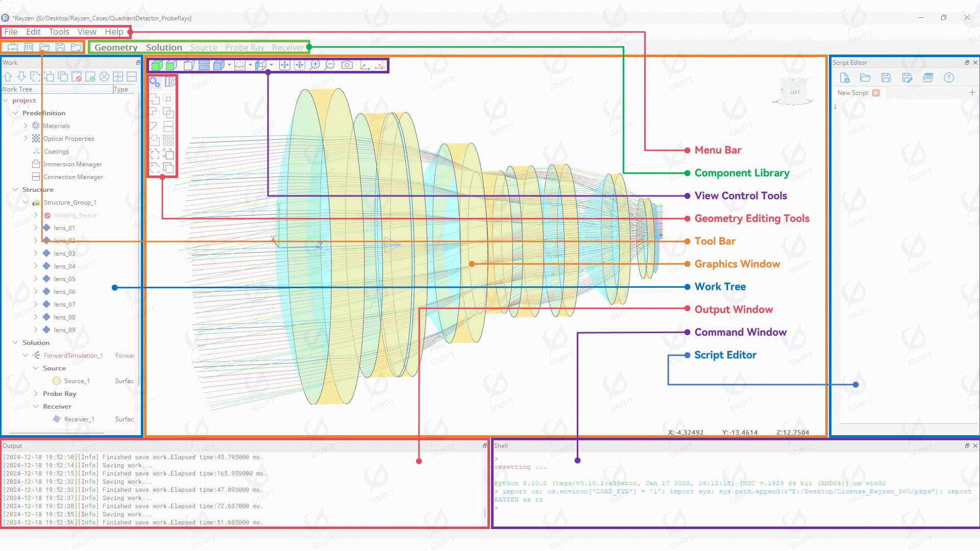Open a script file in Script Editor

click(x=865, y=78)
